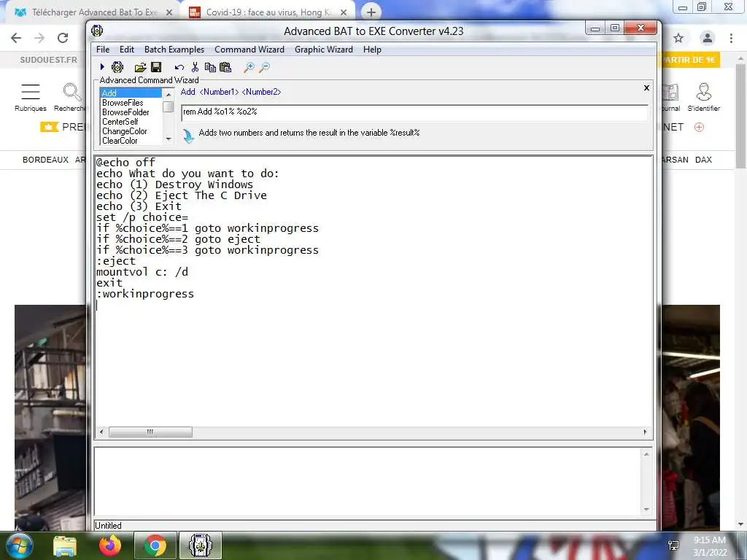747x560 pixels.
Task: Click the Number2 parameter link
Action: 262,92
